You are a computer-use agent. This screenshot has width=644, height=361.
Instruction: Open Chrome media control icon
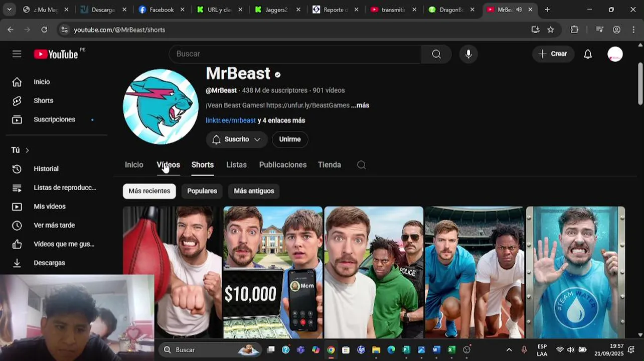[599, 30]
